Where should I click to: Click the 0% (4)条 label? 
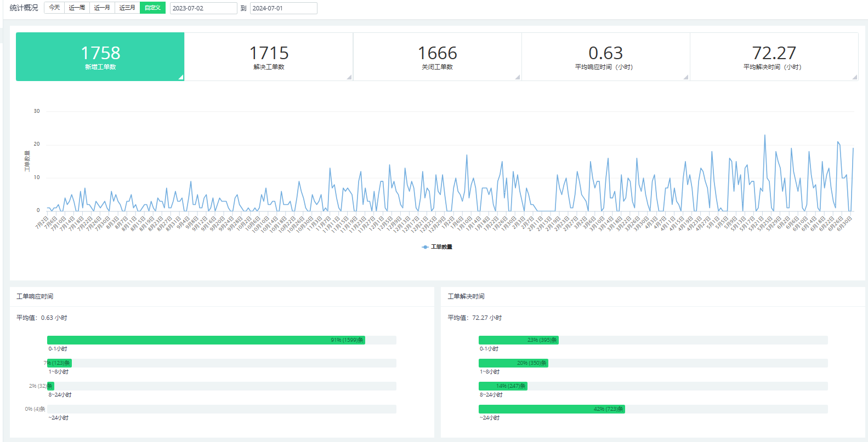tap(35, 409)
